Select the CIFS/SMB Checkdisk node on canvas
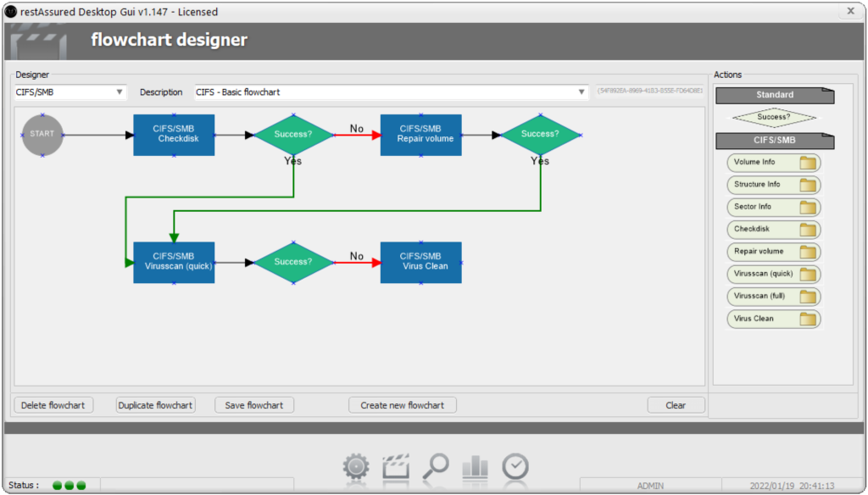Screen dimensions: 868x495 pyautogui.click(x=174, y=135)
